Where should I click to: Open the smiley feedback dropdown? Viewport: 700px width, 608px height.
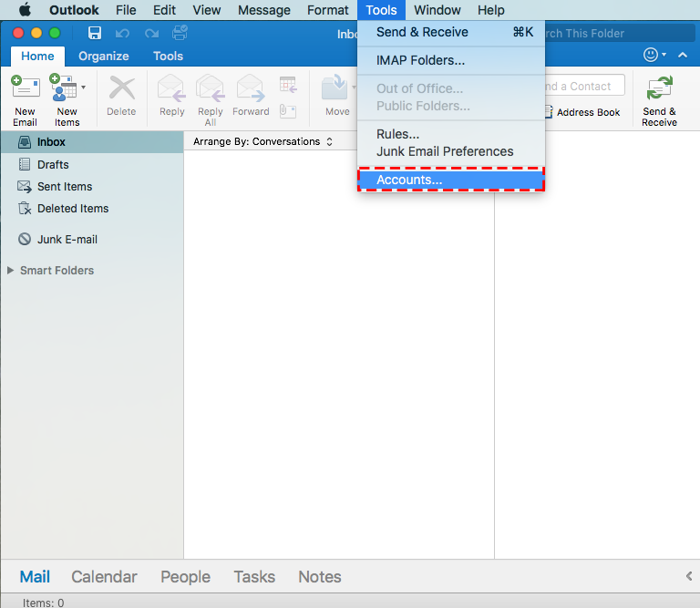655,55
